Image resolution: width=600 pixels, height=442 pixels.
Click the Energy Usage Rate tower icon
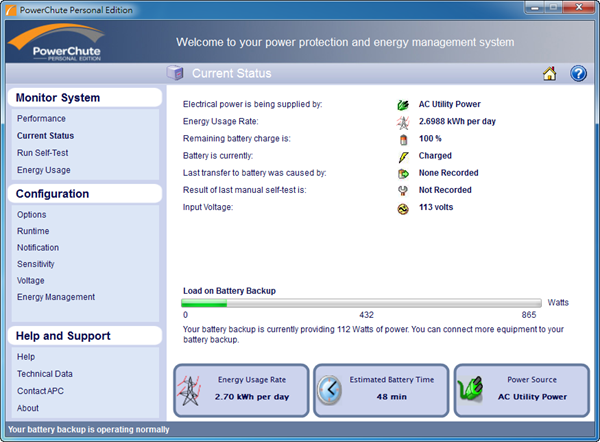click(x=404, y=122)
